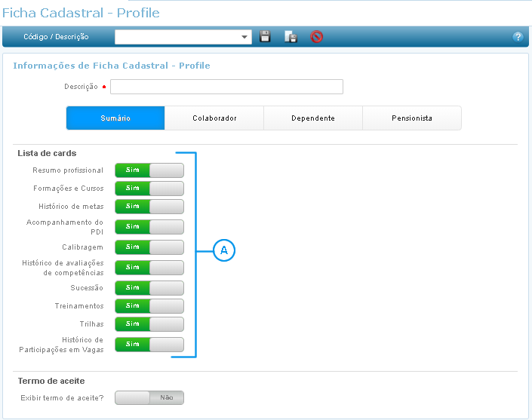This screenshot has height=420, width=532.
Task: Open the Dependente tab
Action: 313,118
